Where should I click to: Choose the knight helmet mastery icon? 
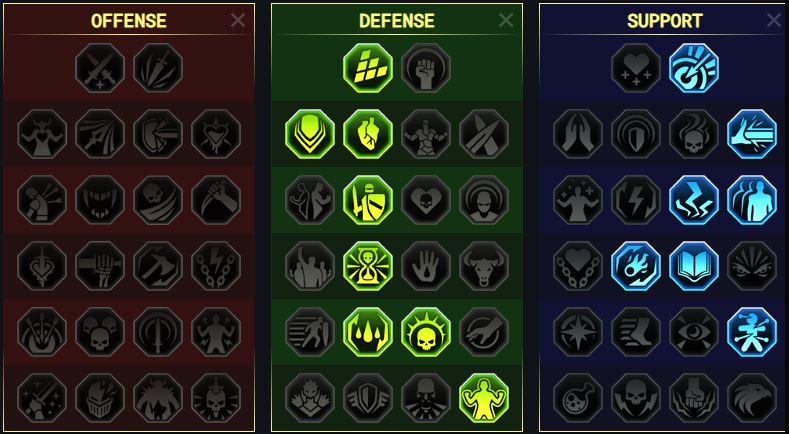coord(100,398)
